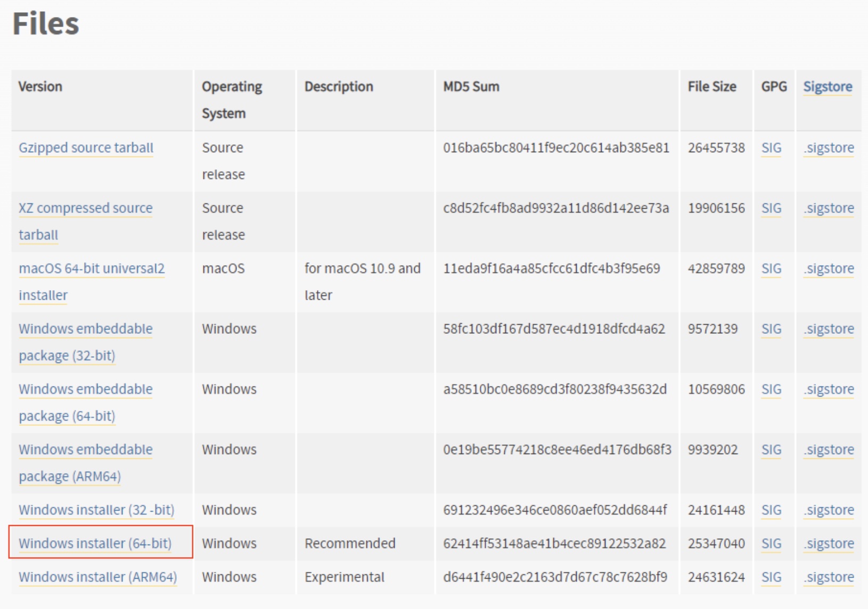
Task: Select MD5 sum d6441f490e2c2163d7d67c78c7628bf9
Action: click(x=555, y=577)
